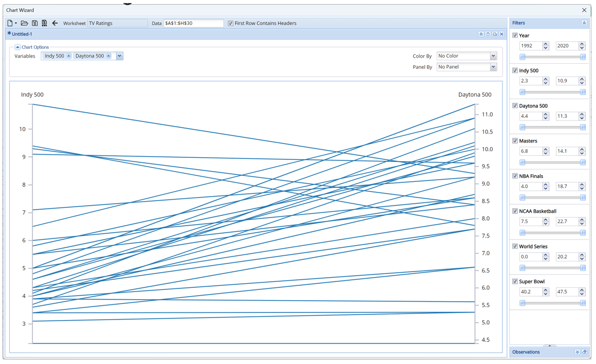The width and height of the screenshot is (596, 364).
Task: Click the clipboard copy icon in chart header
Action: (x=488, y=34)
